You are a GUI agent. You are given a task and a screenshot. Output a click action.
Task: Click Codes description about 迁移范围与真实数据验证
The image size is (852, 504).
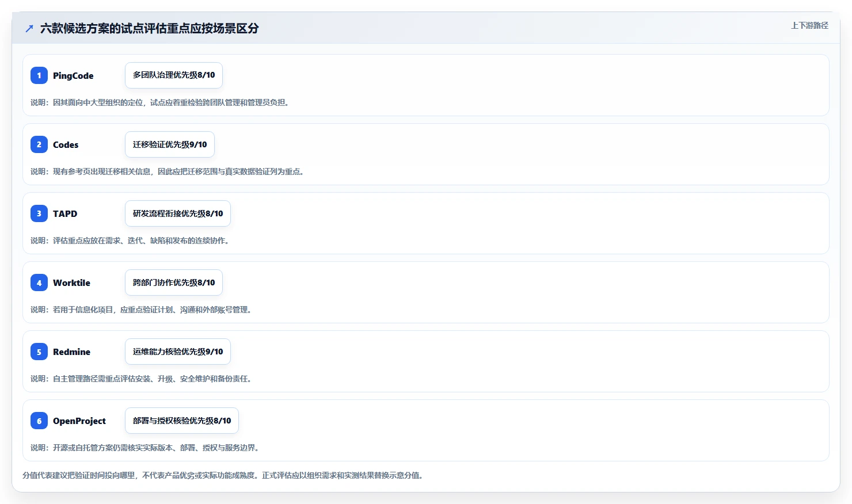click(168, 171)
